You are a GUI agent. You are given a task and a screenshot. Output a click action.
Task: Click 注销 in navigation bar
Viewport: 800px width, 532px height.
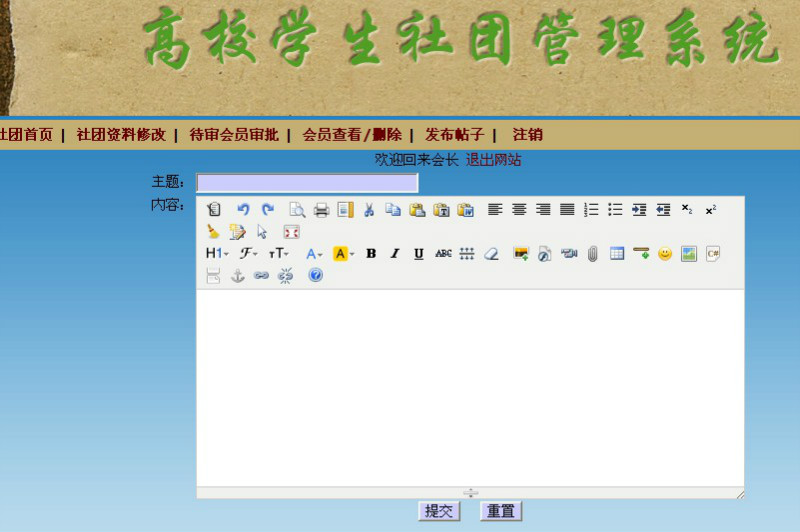pos(527,135)
